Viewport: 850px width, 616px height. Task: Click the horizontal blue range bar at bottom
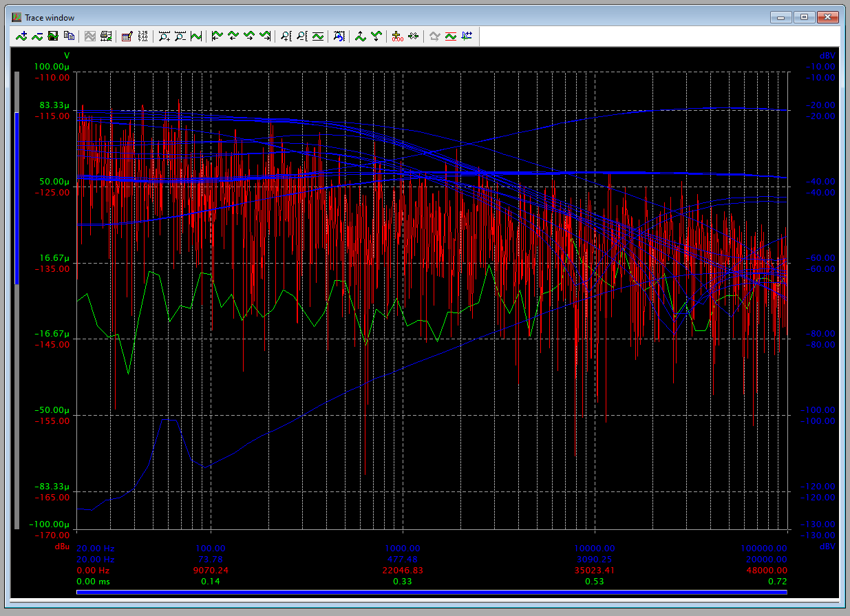(432, 592)
